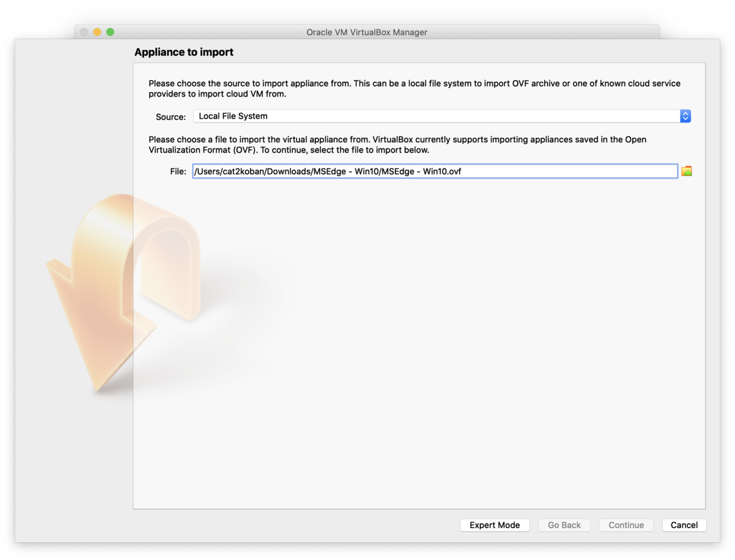Viewport: 735px width, 560px height.
Task: Click the Continue button
Action: coord(626,525)
